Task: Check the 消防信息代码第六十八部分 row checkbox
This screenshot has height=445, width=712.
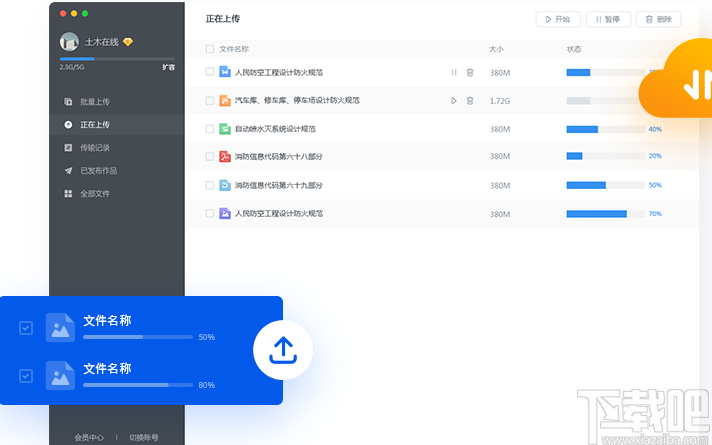Action: pyautogui.click(x=210, y=157)
